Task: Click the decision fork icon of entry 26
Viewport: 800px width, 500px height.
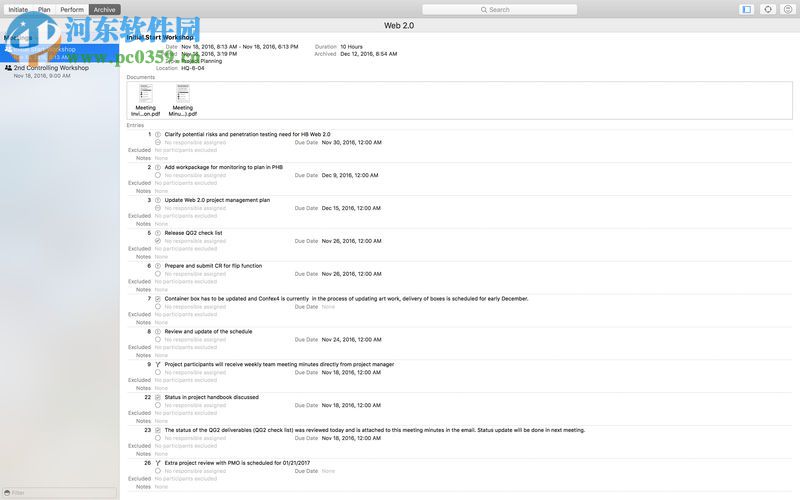Action: coord(158,463)
